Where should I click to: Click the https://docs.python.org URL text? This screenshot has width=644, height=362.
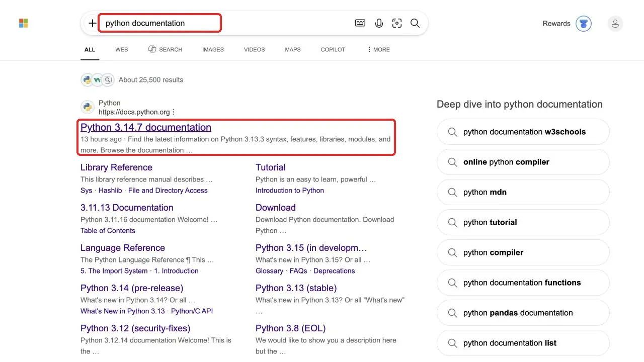[x=134, y=112]
